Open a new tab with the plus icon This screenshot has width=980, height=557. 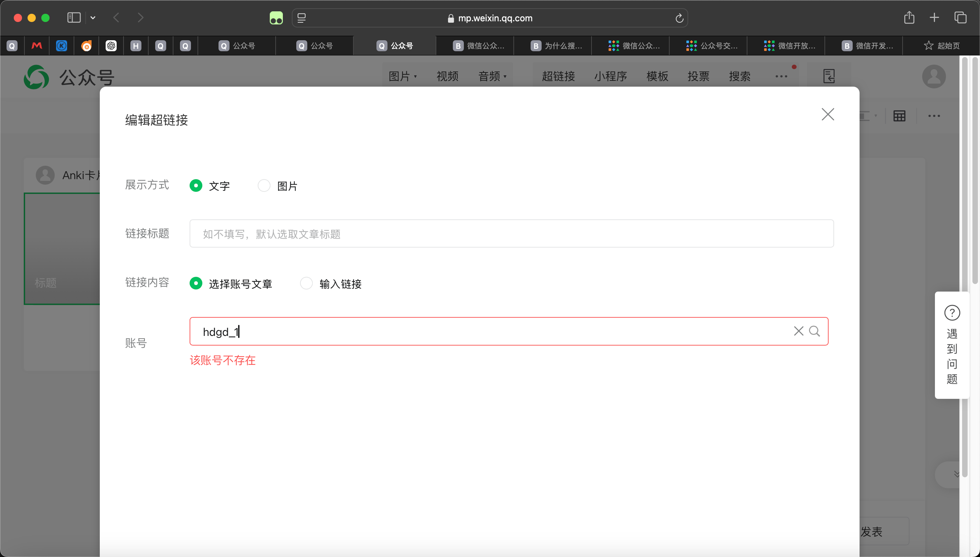[934, 18]
